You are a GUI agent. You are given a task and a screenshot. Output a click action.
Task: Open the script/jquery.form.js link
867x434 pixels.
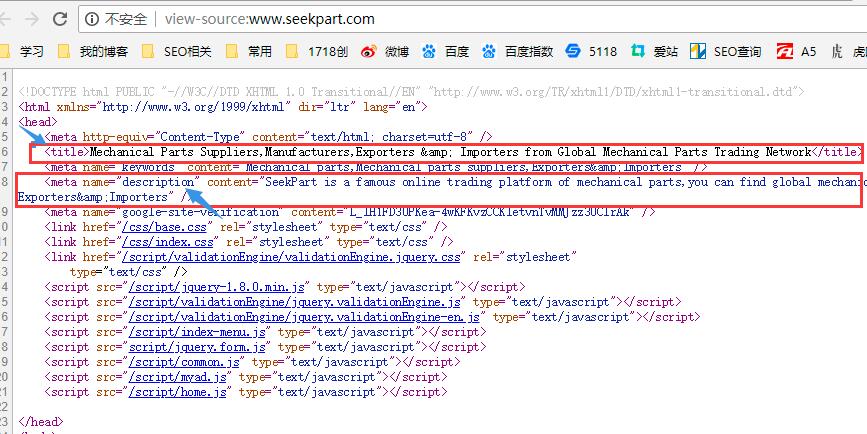(x=197, y=347)
